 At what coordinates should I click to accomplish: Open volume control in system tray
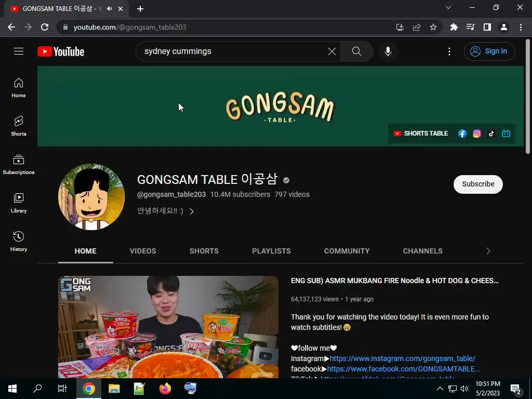click(x=464, y=389)
